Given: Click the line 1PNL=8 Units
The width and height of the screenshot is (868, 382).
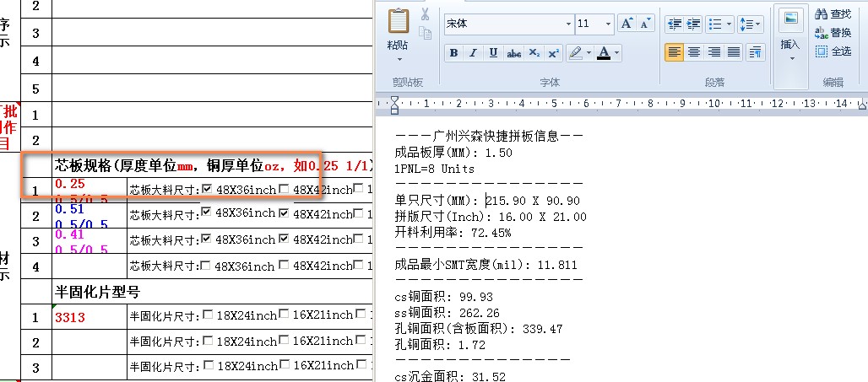Looking at the screenshot, I should tap(435, 169).
